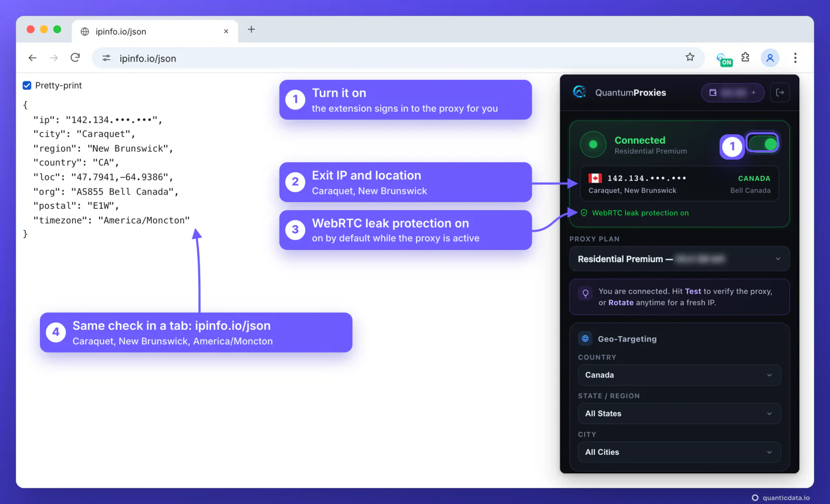Open the Country dropdown showing Canada
830x504 pixels.
tap(680, 375)
